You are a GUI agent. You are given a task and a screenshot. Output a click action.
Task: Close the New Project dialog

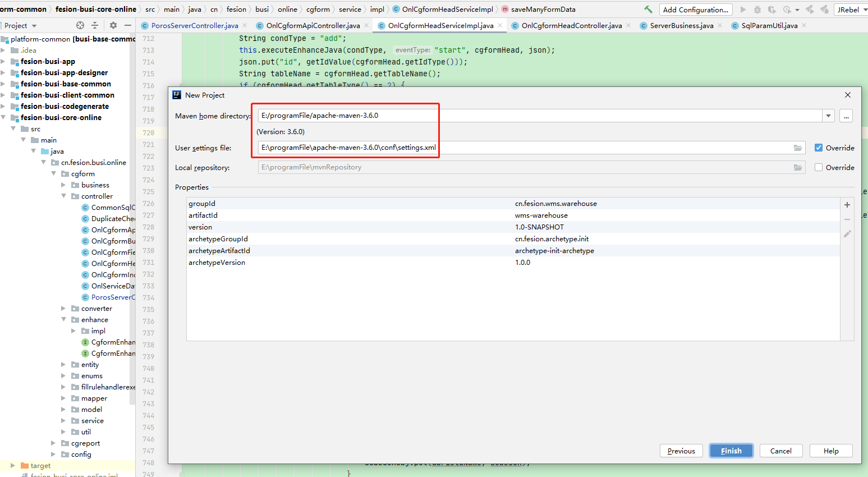click(x=848, y=95)
